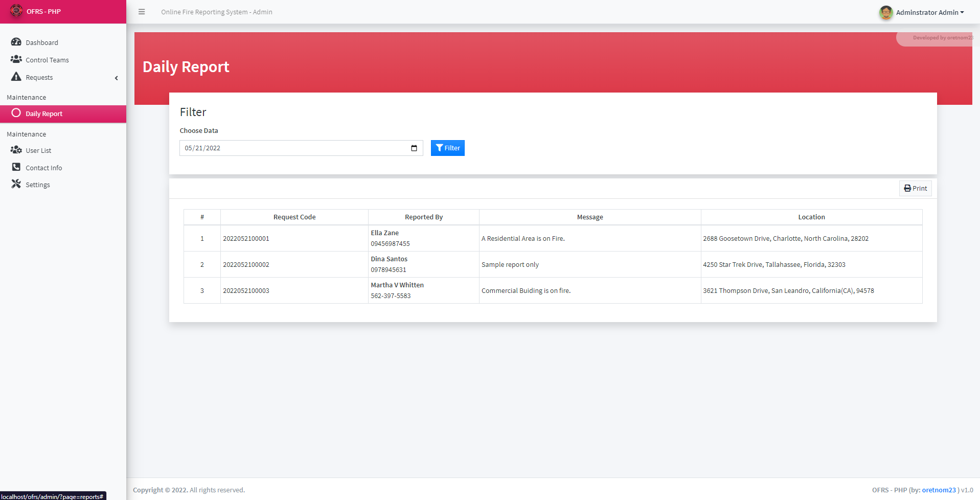Click the reporter name Dina Santos
Image resolution: width=980 pixels, height=500 pixels.
pos(389,259)
